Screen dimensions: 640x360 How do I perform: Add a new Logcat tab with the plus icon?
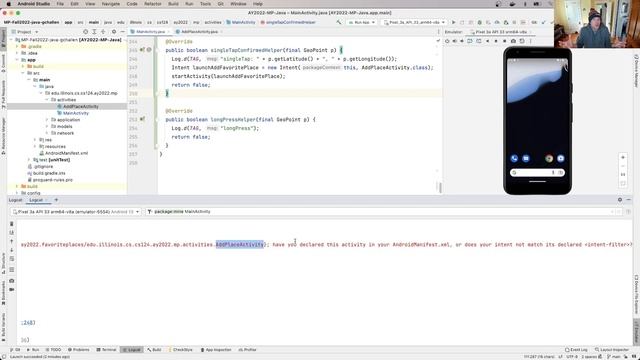[x=56, y=200]
